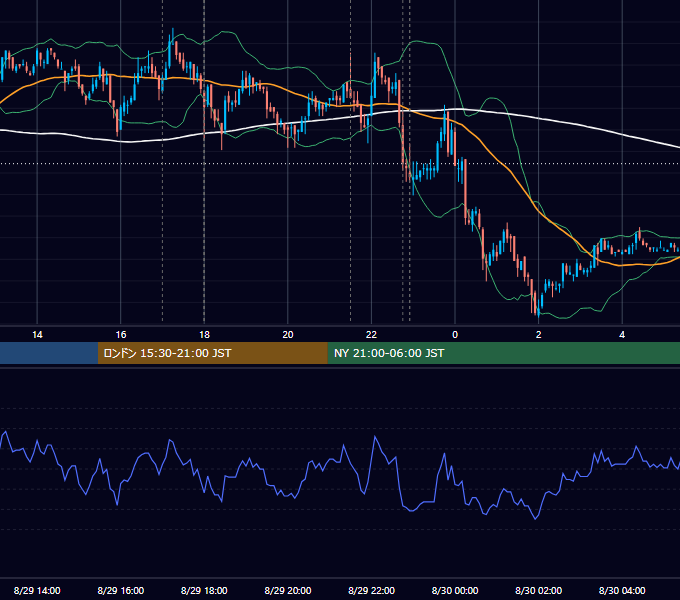Click the 8/30 02:00 date label
Viewport: 680px width, 600px height.
coord(539,590)
